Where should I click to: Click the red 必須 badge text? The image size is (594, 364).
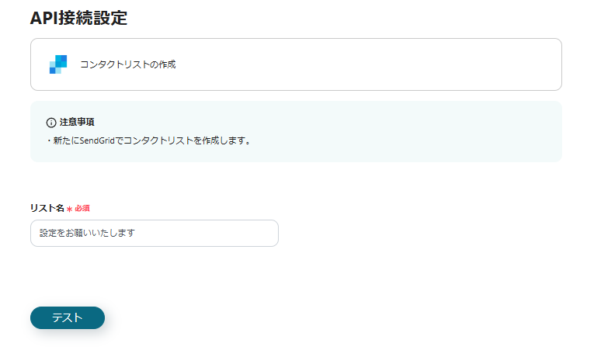82,209
